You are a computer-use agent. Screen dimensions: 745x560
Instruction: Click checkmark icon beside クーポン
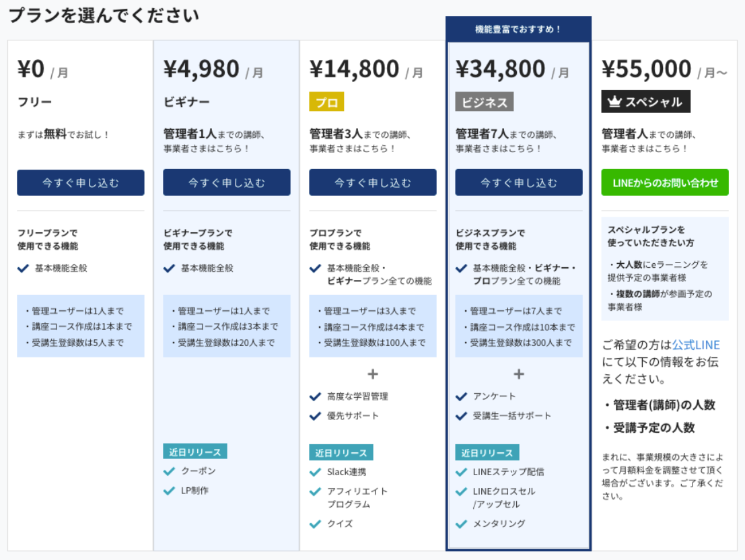(x=169, y=471)
